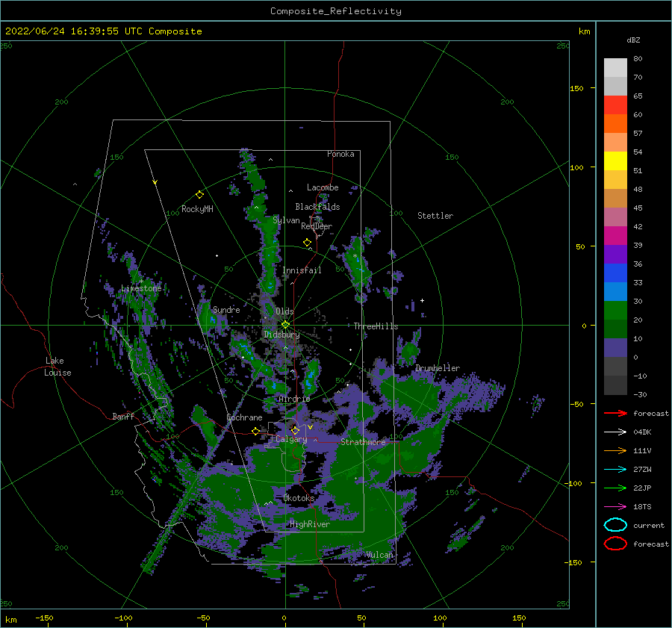Viewport: 672px width, 628px height.
Task: Click the yellow radar-center marker at Olds
Action: [x=285, y=325]
